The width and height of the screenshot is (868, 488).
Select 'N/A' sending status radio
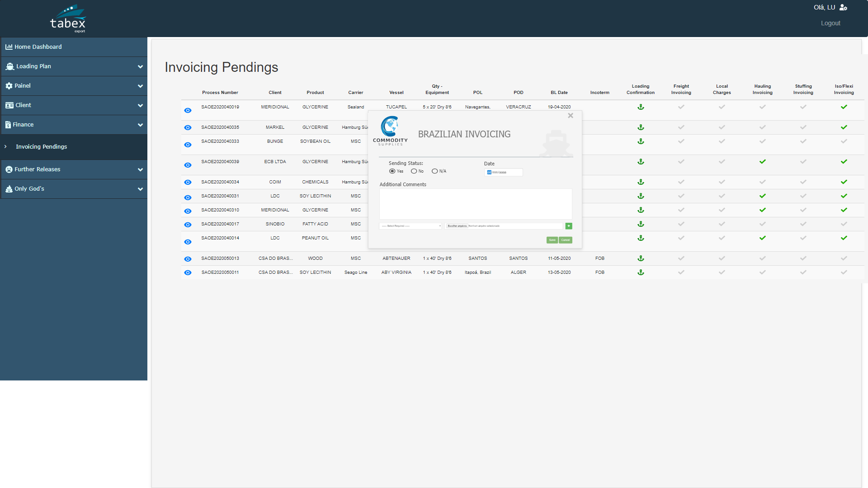[x=434, y=171]
